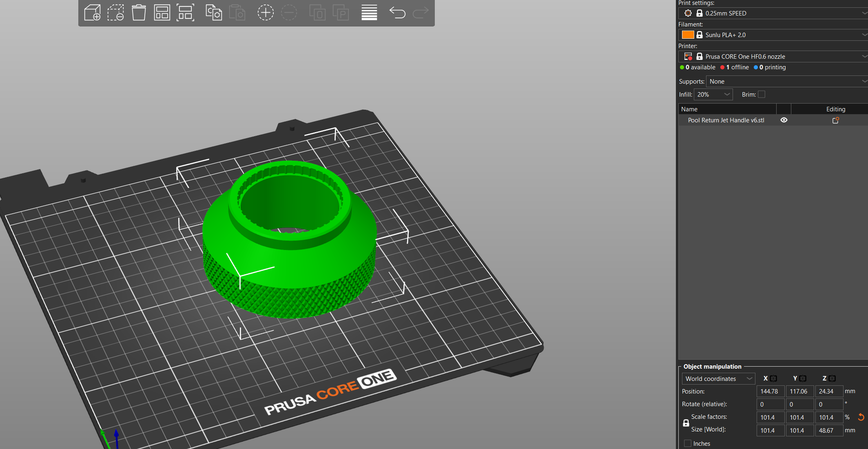The image size is (868, 449).
Task: Click the Position Z field 24.34
Action: pos(829,391)
